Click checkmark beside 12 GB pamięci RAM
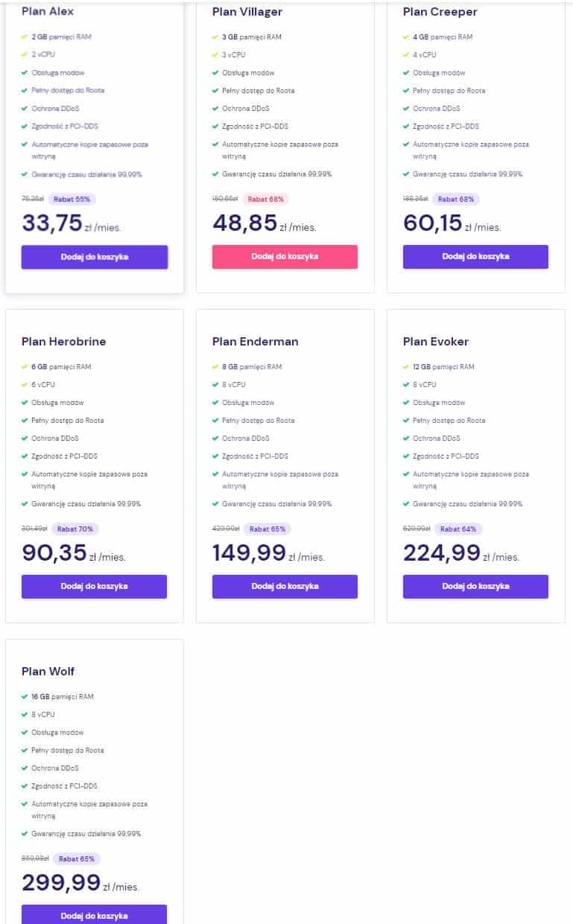The image size is (573, 924). tap(406, 367)
